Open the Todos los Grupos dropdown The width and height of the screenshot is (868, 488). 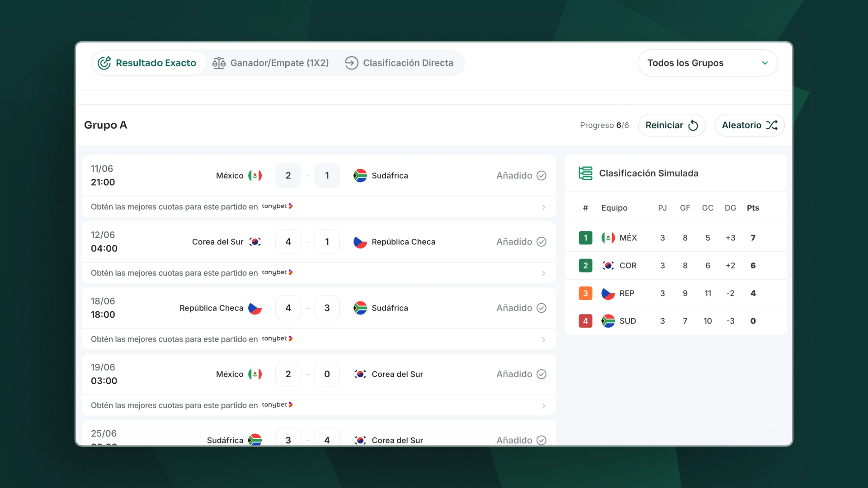click(708, 63)
